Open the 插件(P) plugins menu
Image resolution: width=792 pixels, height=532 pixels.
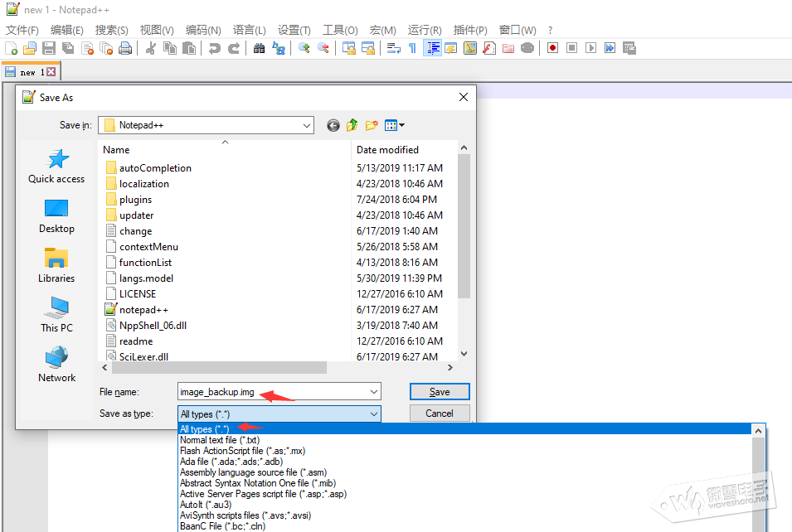(471, 30)
